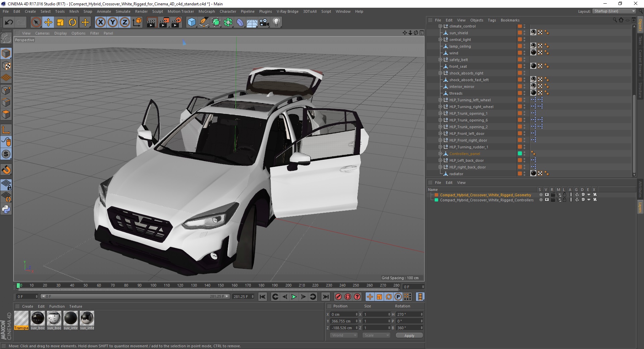The image size is (644, 349).
Task: Toggle Z axis lock
Action: tap(125, 22)
